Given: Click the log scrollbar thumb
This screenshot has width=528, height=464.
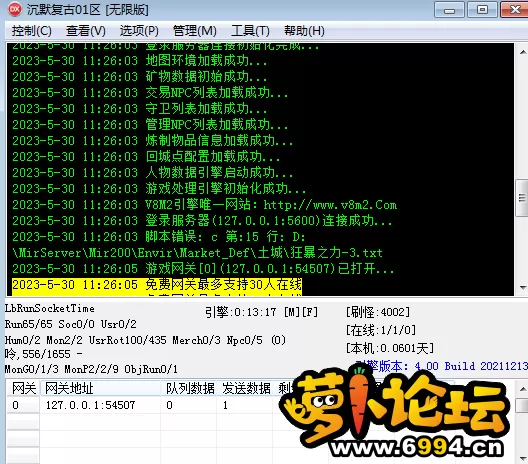Looking at the screenshot, I should pos(522,198).
